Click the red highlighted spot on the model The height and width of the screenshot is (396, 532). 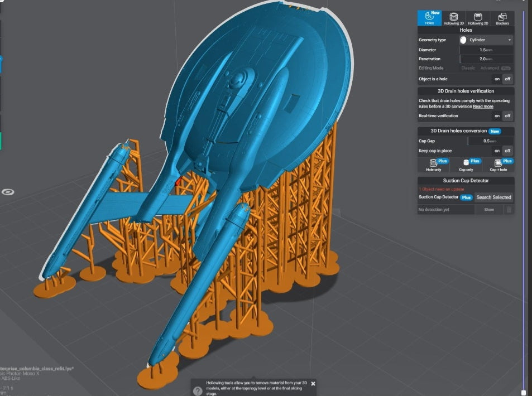point(179,181)
